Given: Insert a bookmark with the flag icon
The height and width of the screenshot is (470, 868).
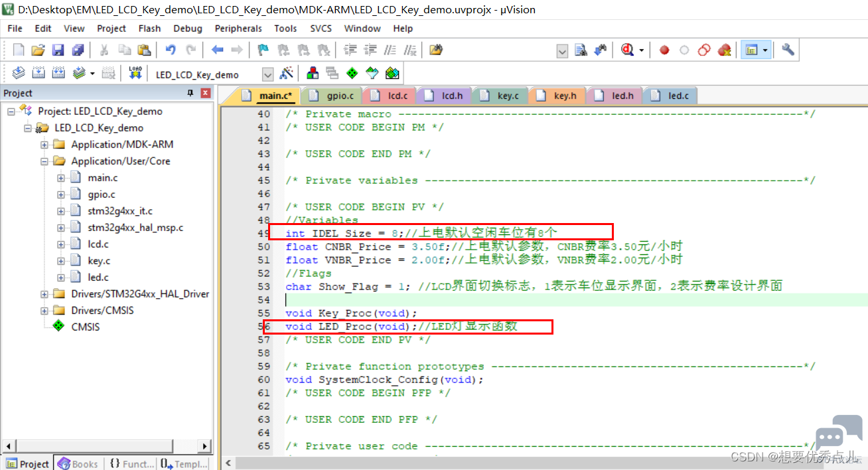Looking at the screenshot, I should [x=263, y=50].
